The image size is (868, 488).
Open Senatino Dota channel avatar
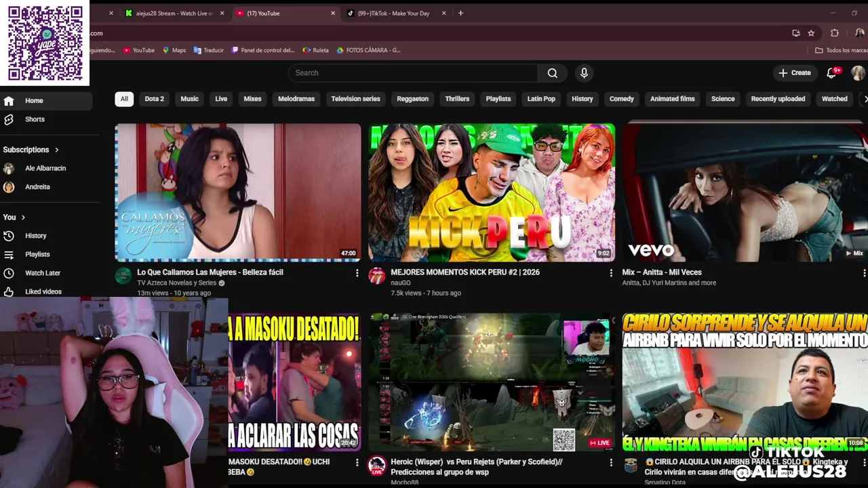(x=631, y=466)
